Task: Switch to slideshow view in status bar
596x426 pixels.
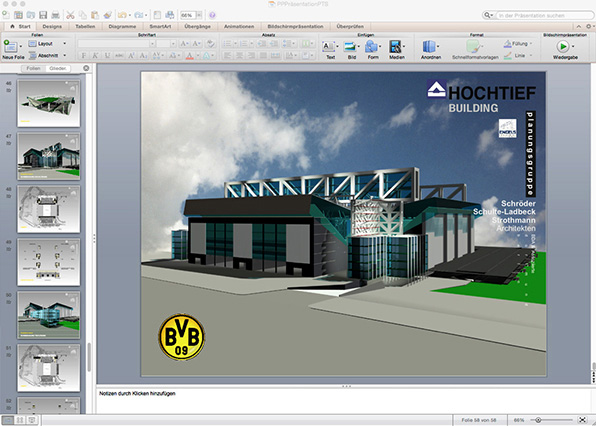Action: (32, 420)
